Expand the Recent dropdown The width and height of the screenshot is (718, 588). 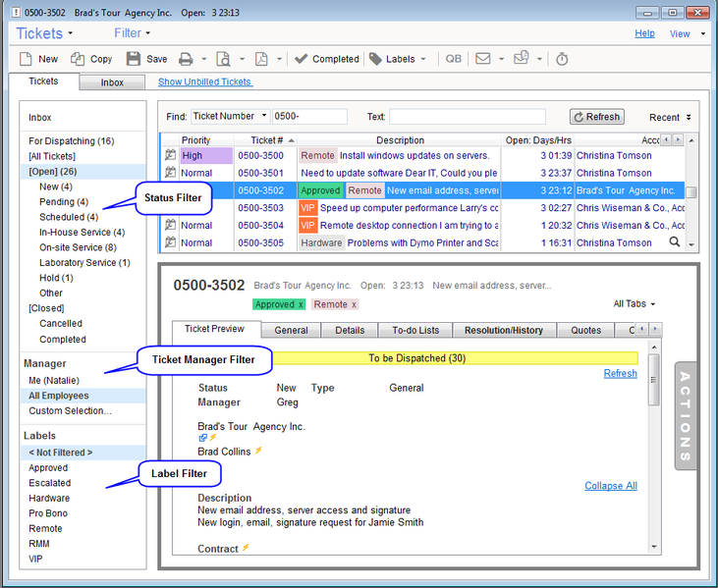click(670, 117)
